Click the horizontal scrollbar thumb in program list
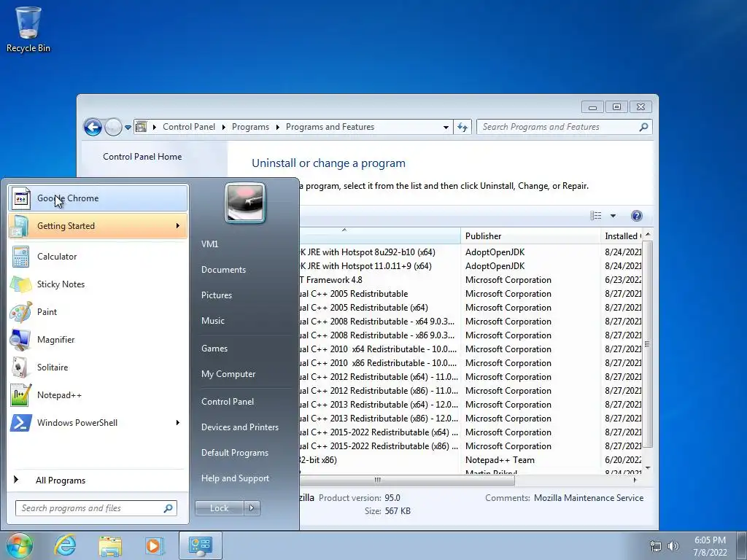This screenshot has width=747, height=560. click(406, 480)
